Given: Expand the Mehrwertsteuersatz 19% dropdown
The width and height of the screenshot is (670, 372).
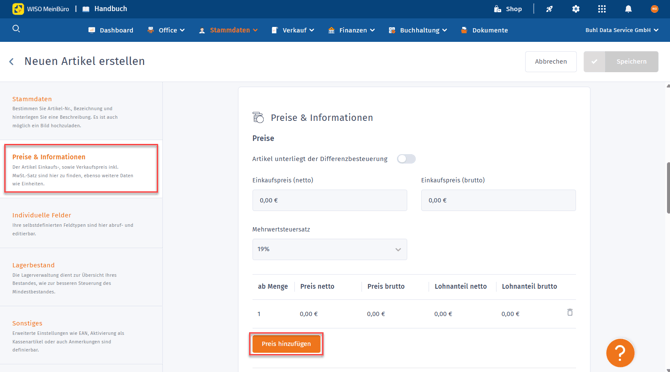Looking at the screenshot, I should click(329, 249).
